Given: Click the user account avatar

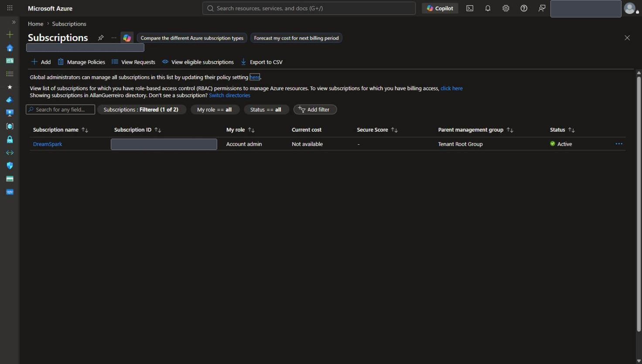Looking at the screenshot, I should coord(630,8).
